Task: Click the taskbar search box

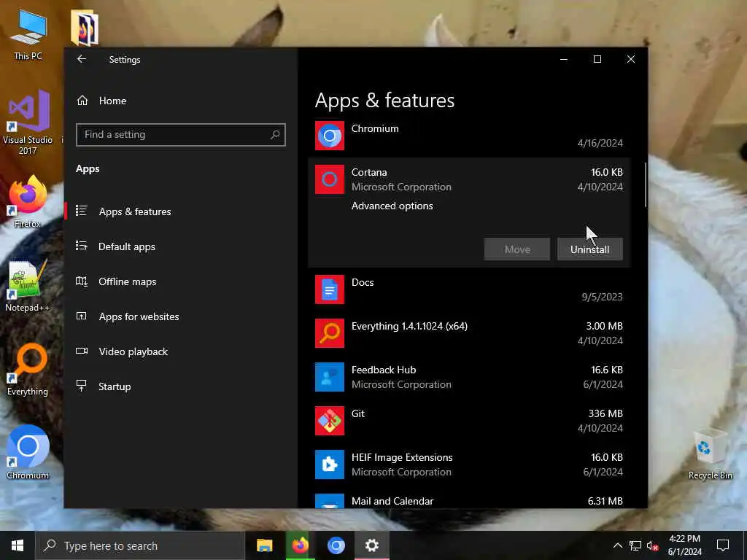Action: (x=140, y=545)
